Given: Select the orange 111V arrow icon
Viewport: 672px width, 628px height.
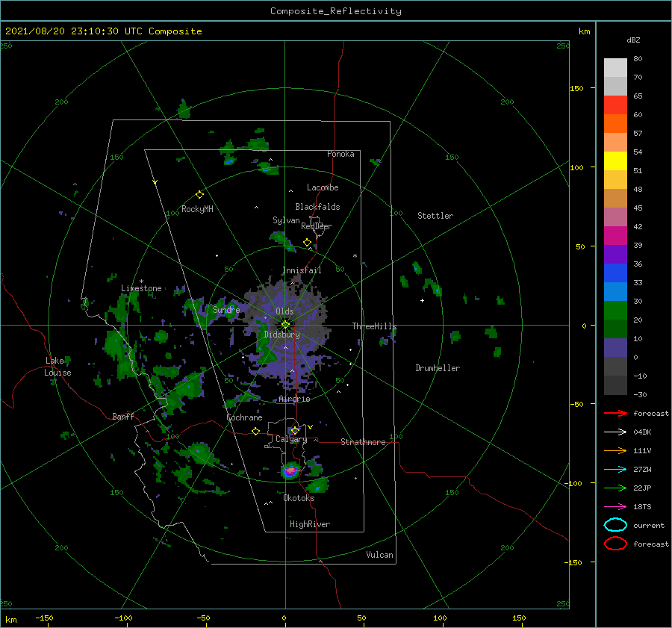Looking at the screenshot, I should 615,450.
